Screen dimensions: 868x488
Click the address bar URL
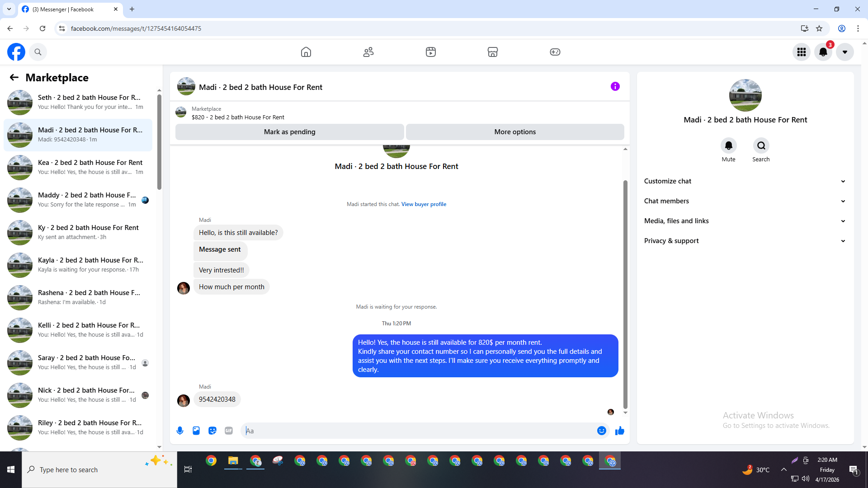click(136, 28)
